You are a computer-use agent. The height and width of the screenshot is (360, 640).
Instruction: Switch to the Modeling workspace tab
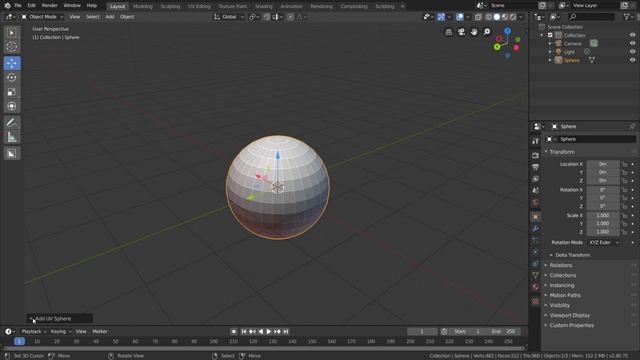pyautogui.click(x=142, y=6)
